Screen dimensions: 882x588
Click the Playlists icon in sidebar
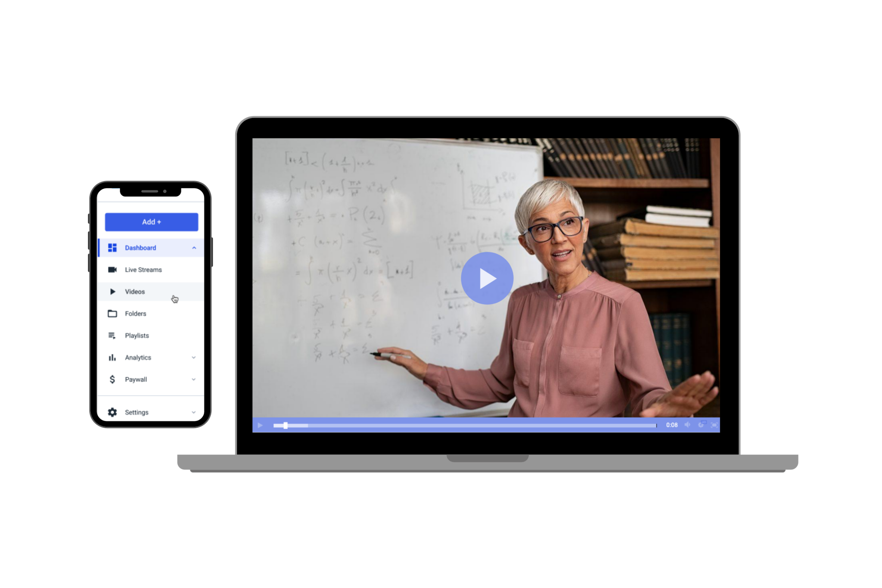coord(112,336)
